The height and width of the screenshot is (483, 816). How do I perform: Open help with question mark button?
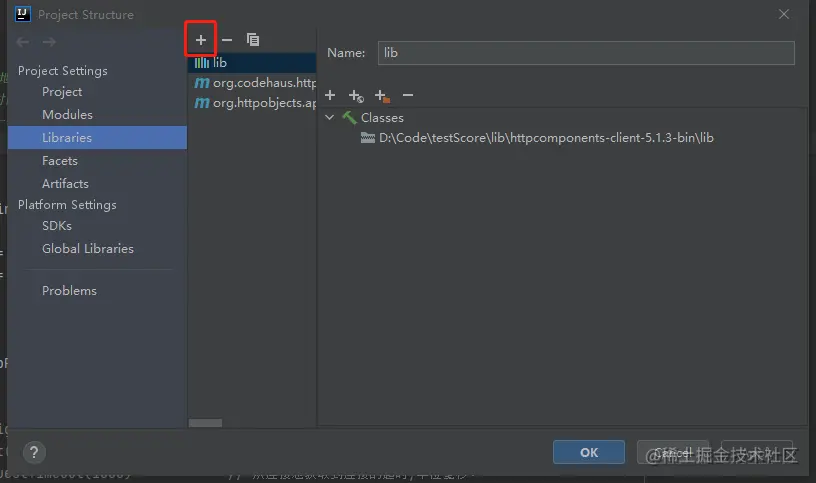point(34,452)
